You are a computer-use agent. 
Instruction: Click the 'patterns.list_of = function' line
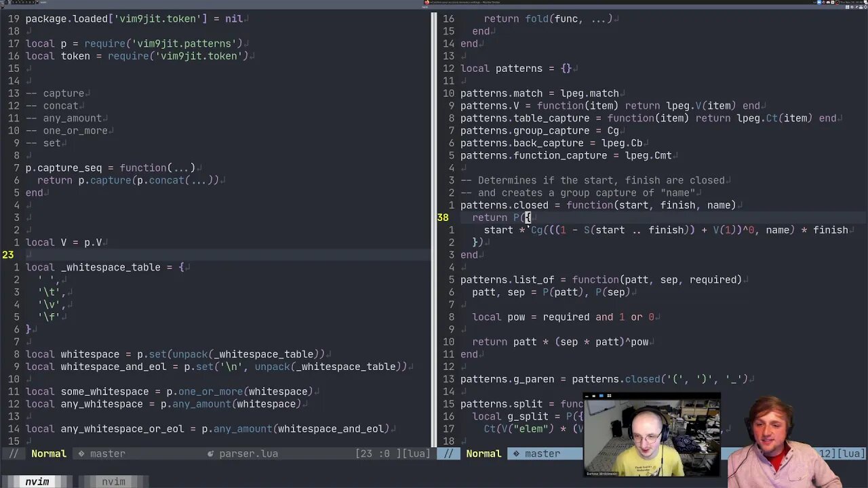[x=601, y=280]
